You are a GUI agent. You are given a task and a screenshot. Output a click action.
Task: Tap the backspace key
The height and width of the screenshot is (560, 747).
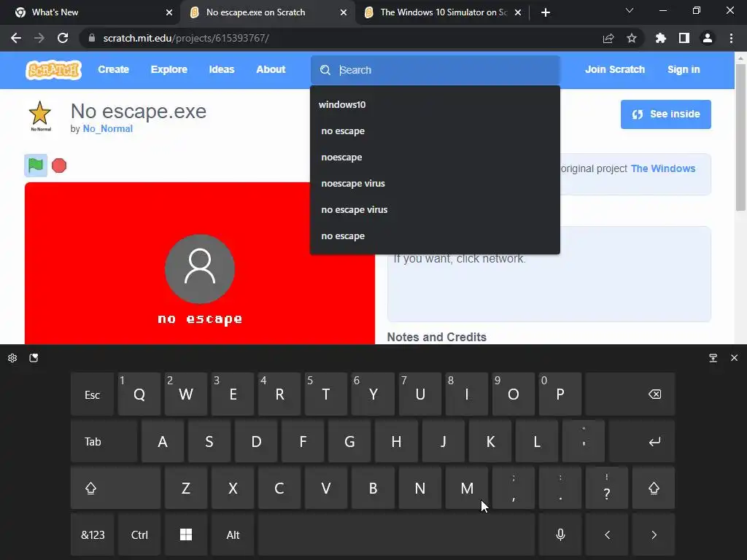pos(630,394)
